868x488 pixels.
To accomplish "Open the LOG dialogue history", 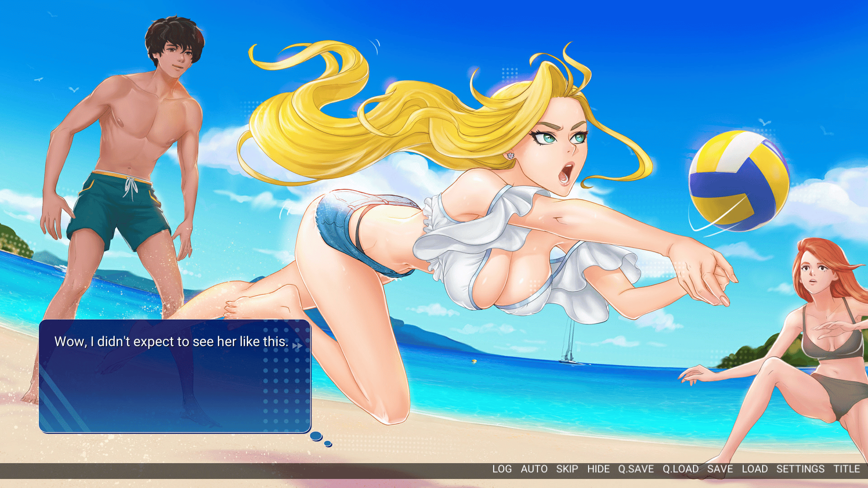I will pyautogui.click(x=502, y=469).
